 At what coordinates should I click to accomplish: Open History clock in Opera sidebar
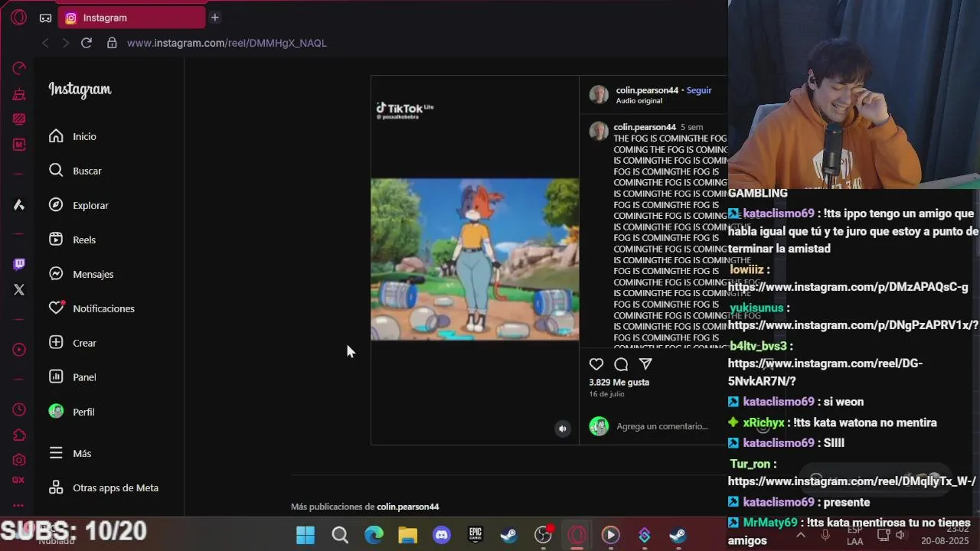[19, 410]
